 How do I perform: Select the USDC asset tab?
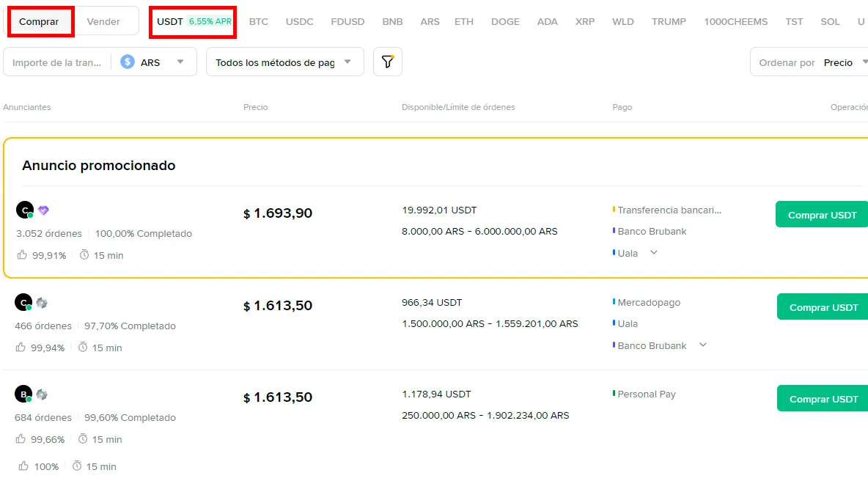300,21
